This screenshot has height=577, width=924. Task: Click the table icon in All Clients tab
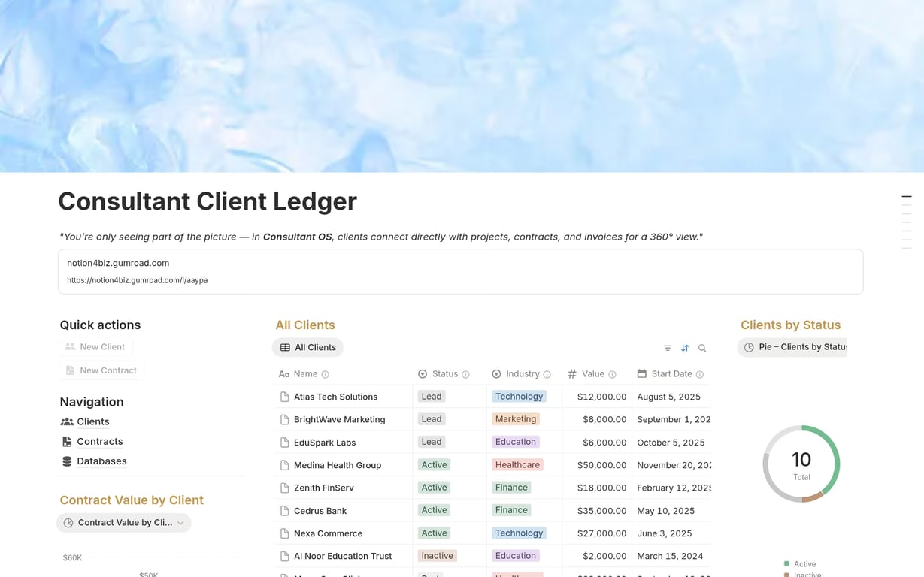tap(285, 347)
